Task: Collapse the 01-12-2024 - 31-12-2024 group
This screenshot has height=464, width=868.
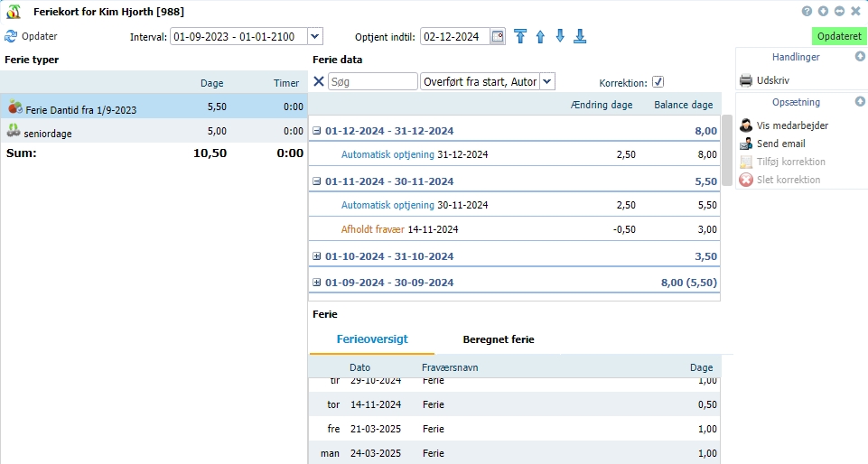Action: 317,131
